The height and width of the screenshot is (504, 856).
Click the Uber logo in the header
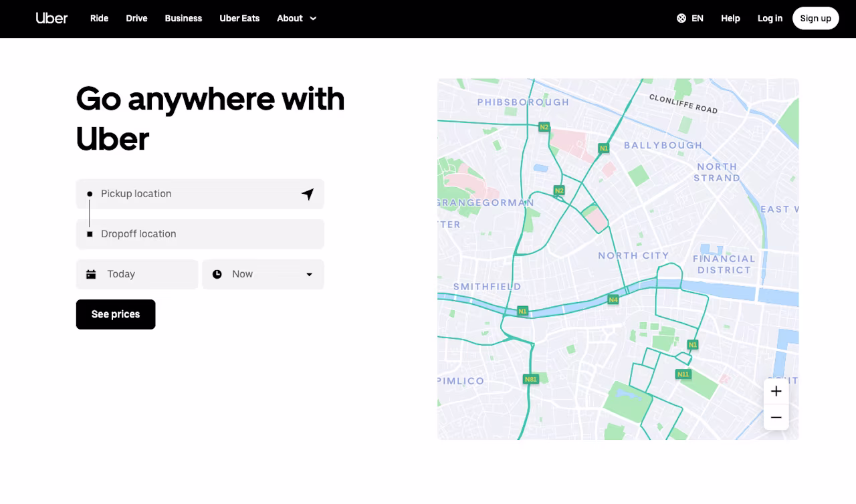point(51,18)
